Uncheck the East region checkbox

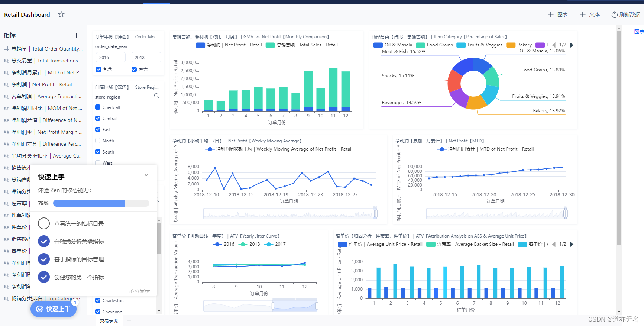point(98,129)
